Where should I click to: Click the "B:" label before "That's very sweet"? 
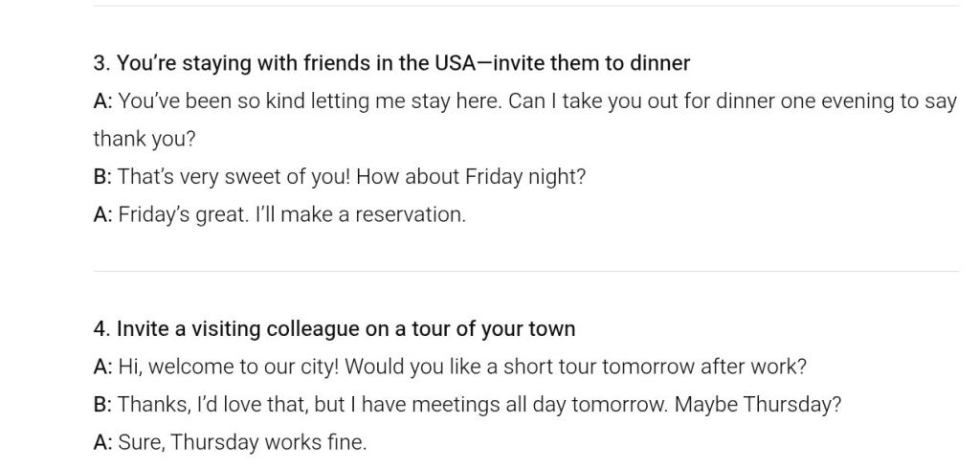tap(102, 177)
